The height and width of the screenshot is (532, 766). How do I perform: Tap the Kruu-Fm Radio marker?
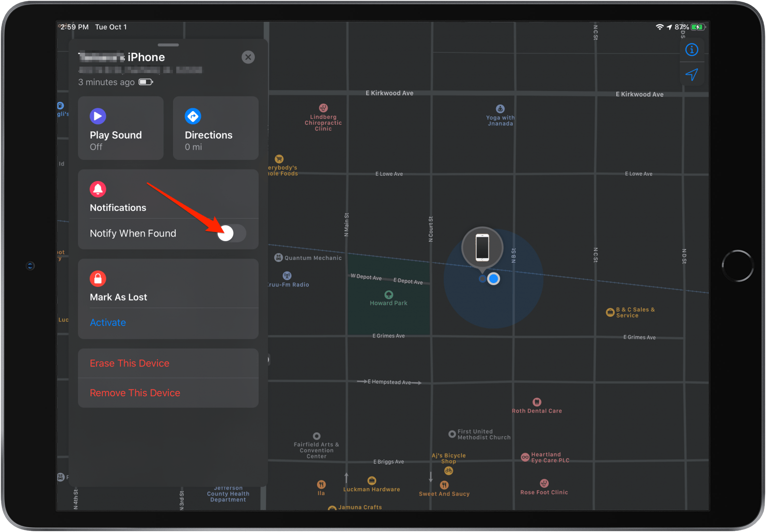tap(287, 276)
